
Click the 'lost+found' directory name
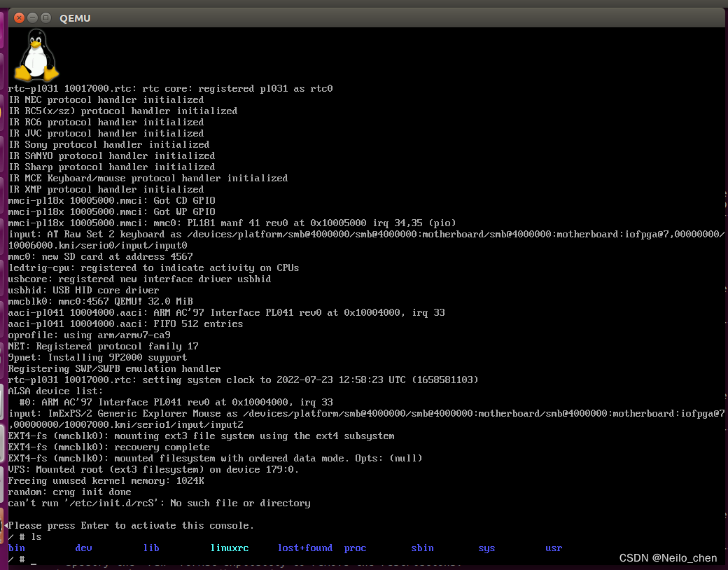(x=305, y=548)
